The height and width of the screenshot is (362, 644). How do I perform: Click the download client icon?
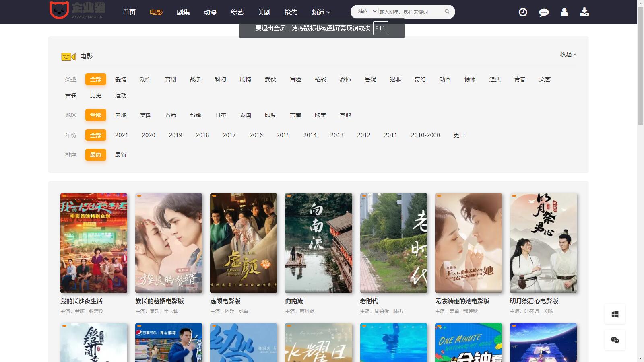584,12
